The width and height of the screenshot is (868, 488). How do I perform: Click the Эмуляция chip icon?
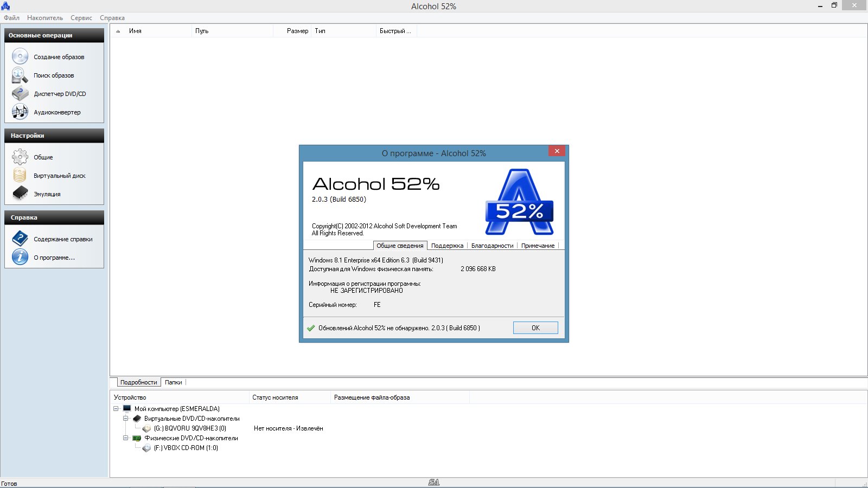[x=20, y=193]
